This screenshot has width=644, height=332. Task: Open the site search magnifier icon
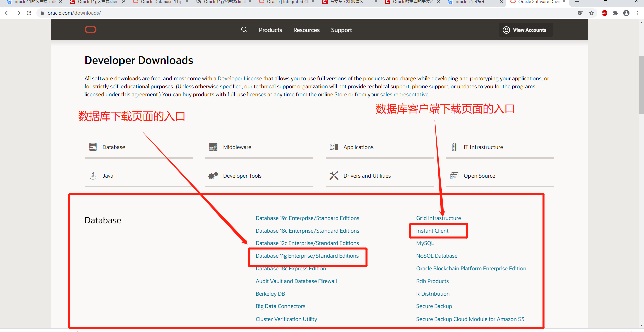click(244, 30)
